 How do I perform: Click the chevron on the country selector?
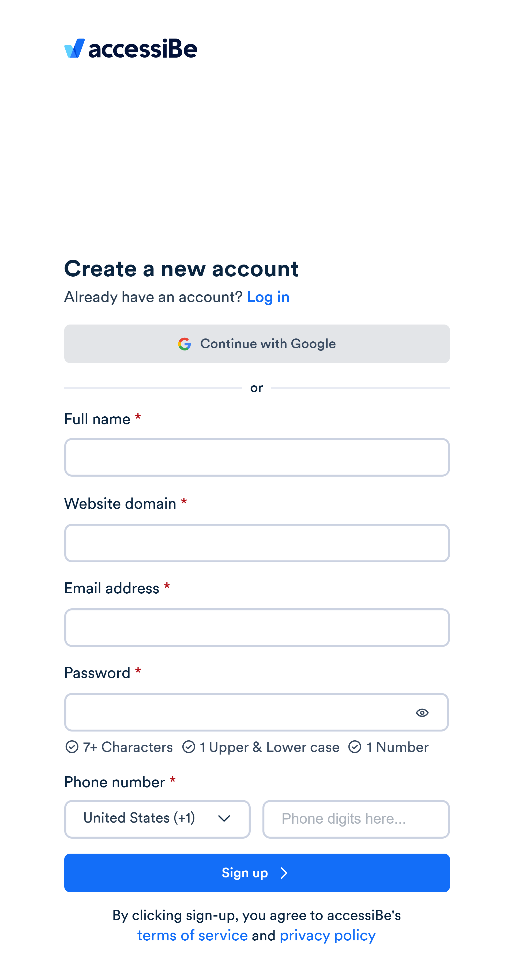click(224, 819)
